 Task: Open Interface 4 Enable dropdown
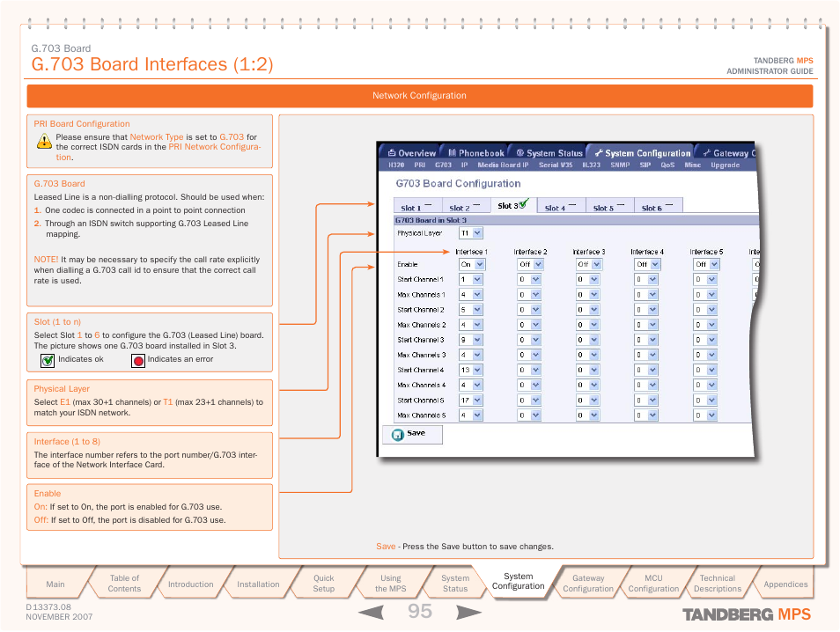tap(648, 264)
